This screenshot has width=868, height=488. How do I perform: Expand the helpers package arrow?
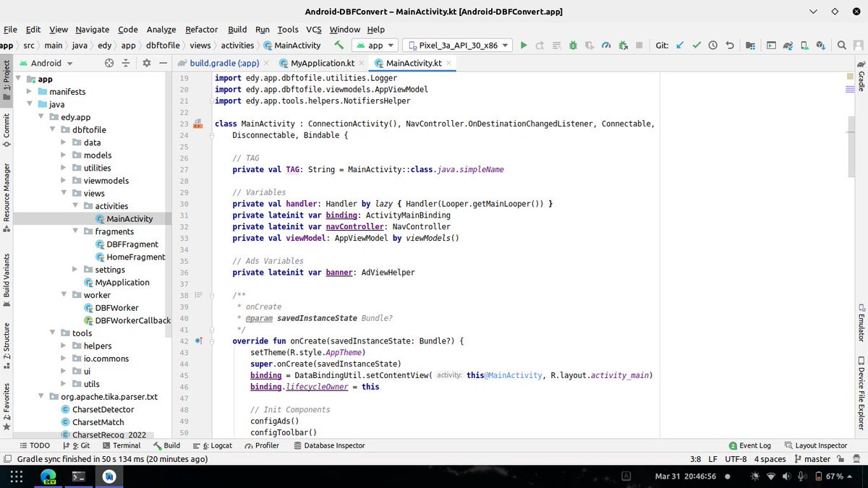coord(64,346)
